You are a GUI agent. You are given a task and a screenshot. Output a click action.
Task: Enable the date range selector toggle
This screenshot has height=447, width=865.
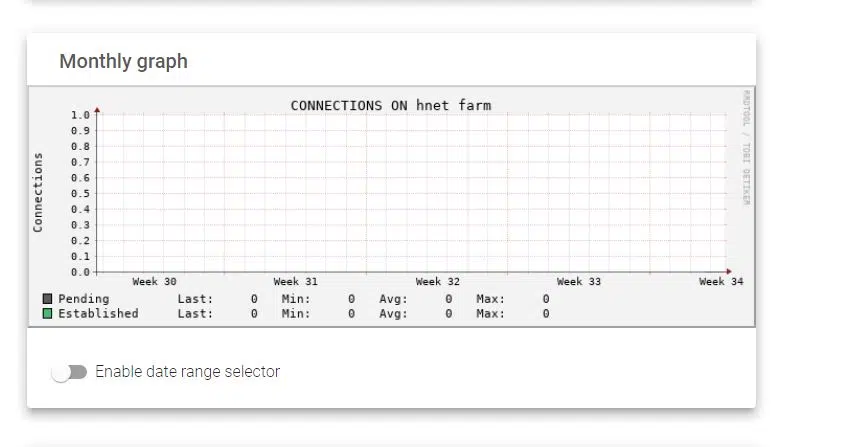coord(69,372)
